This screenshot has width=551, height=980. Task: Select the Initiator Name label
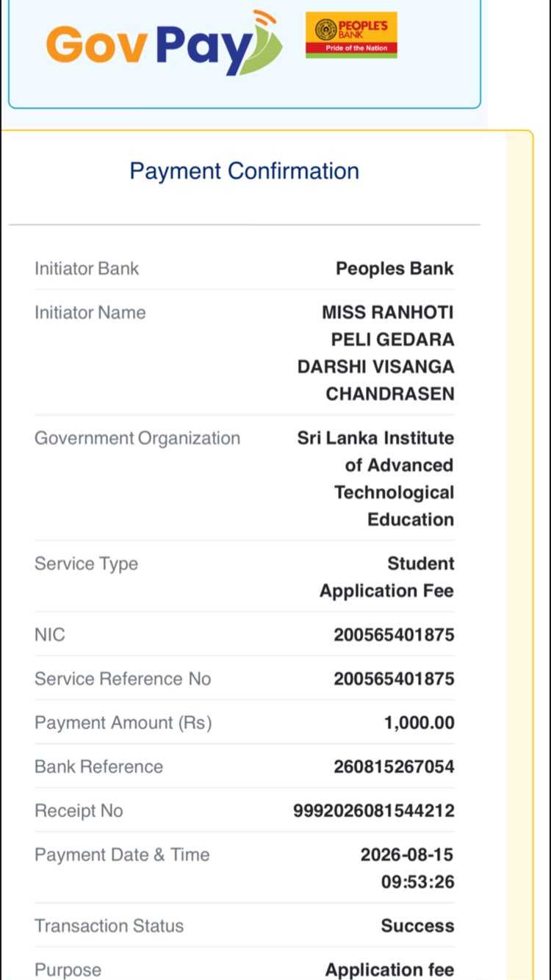click(90, 313)
